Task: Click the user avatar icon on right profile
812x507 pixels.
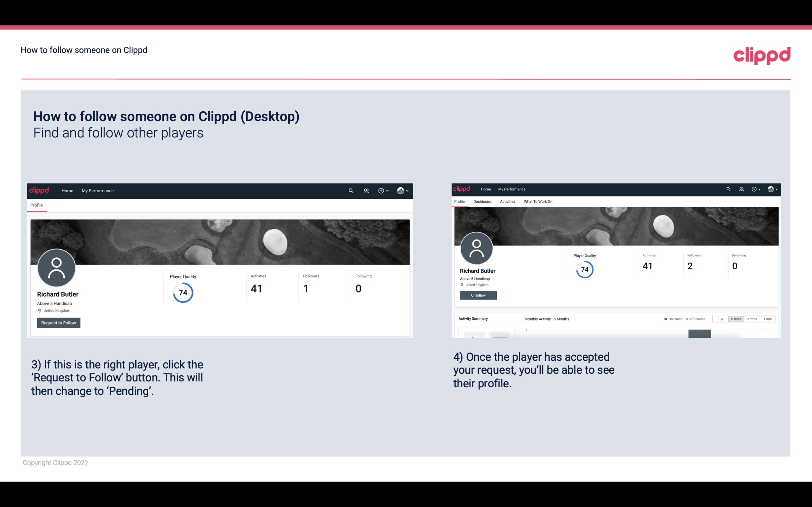Action: pyautogui.click(x=477, y=247)
